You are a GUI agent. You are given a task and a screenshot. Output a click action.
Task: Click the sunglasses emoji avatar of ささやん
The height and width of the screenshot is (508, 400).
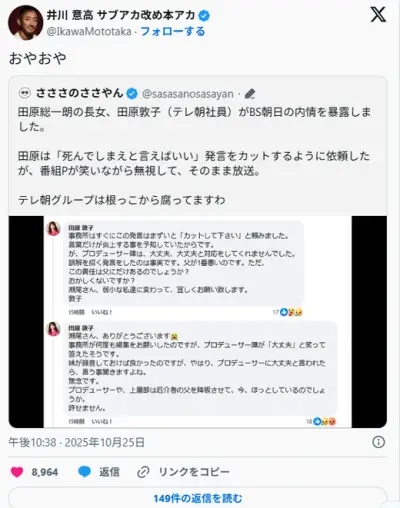coord(25,93)
